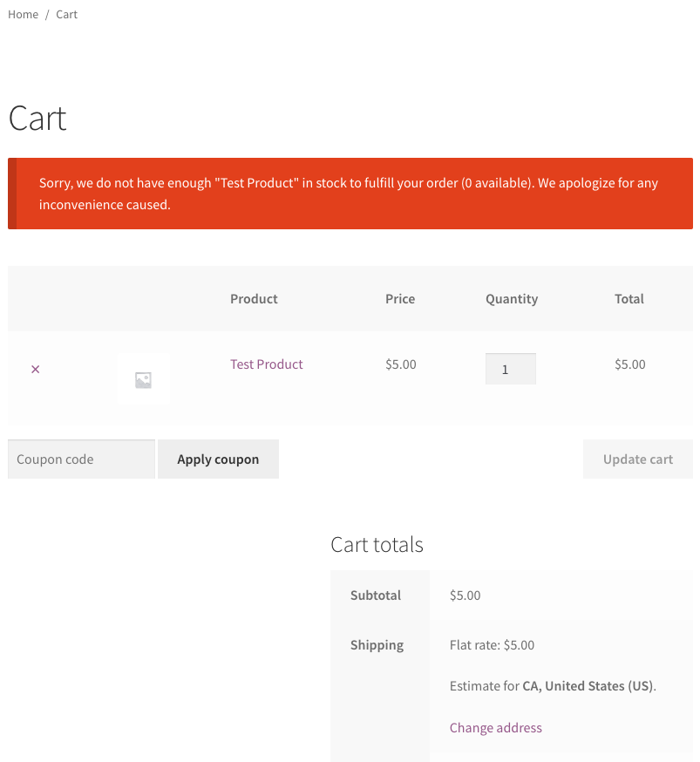The height and width of the screenshot is (762, 700).
Task: Click the placeholder image icon for Test Product
Action: pos(143,378)
